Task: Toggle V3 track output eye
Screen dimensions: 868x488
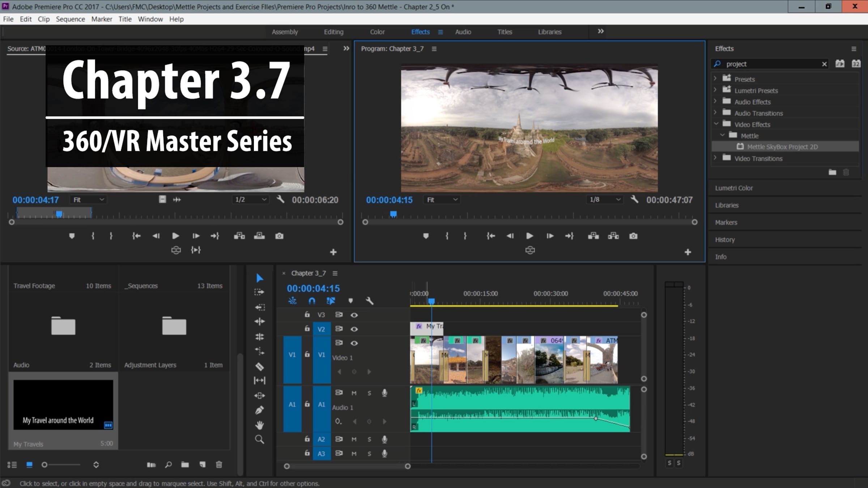Action: pyautogui.click(x=354, y=315)
